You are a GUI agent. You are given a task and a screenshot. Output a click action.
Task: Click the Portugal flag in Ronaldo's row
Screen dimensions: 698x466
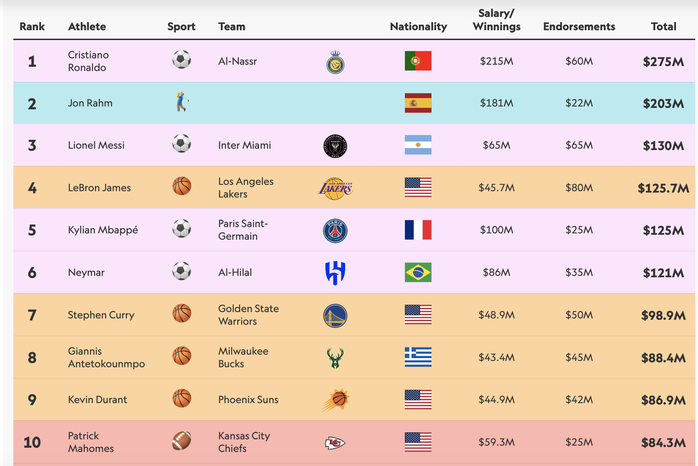(418, 61)
